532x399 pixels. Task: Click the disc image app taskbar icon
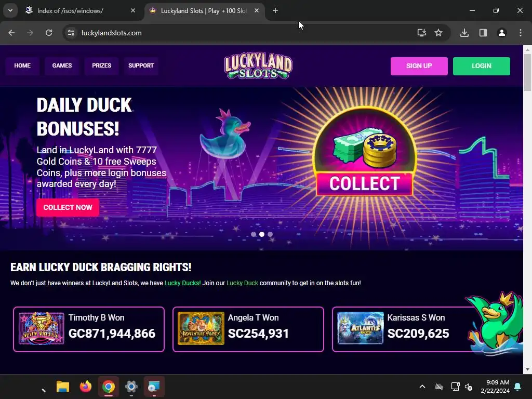(x=154, y=387)
